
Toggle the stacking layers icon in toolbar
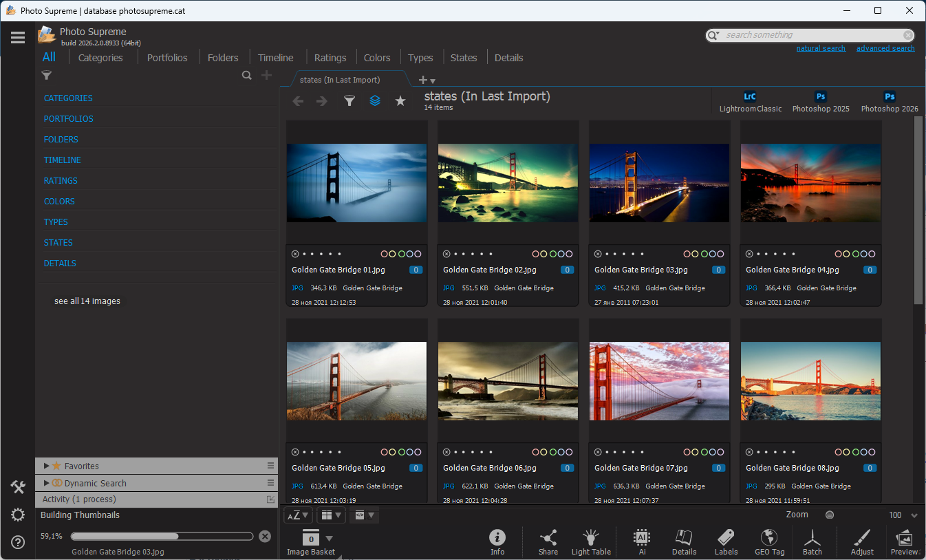click(375, 101)
